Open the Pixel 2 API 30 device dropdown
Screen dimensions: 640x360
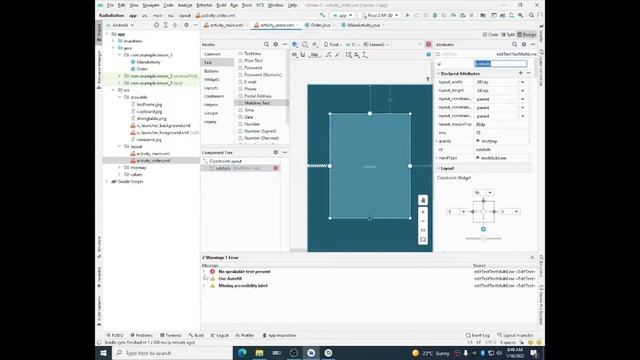(380, 15)
